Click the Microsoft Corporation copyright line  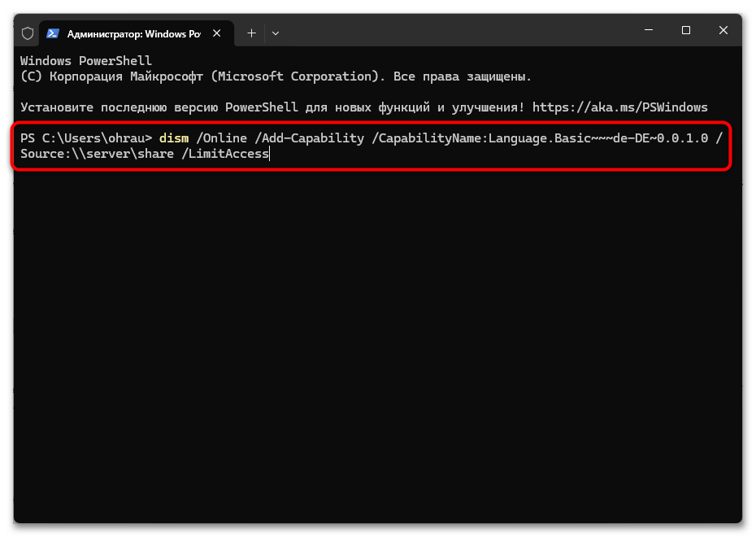click(x=276, y=76)
